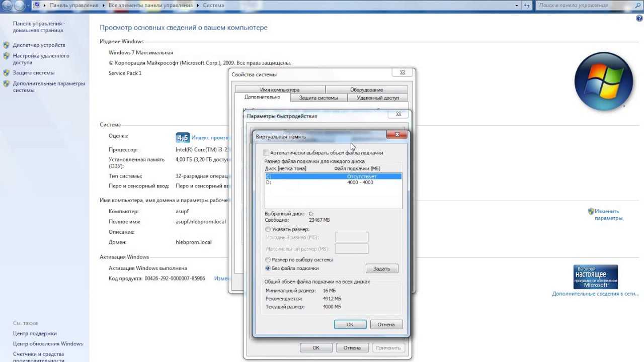Click the Microsoft genuine software badge
644x362 pixels.
(x=596, y=277)
